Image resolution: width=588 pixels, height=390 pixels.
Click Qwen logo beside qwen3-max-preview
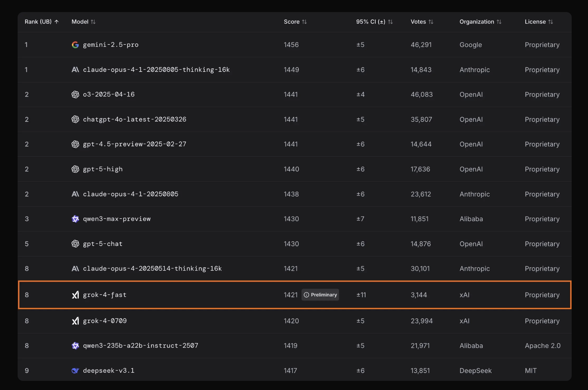[x=75, y=219]
